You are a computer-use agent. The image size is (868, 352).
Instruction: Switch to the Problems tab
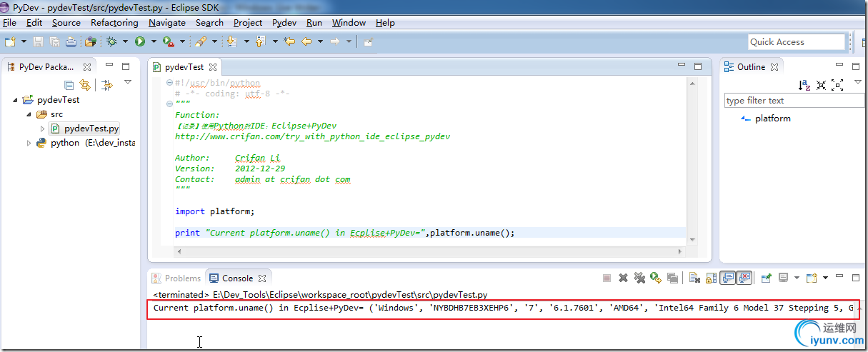click(x=176, y=278)
